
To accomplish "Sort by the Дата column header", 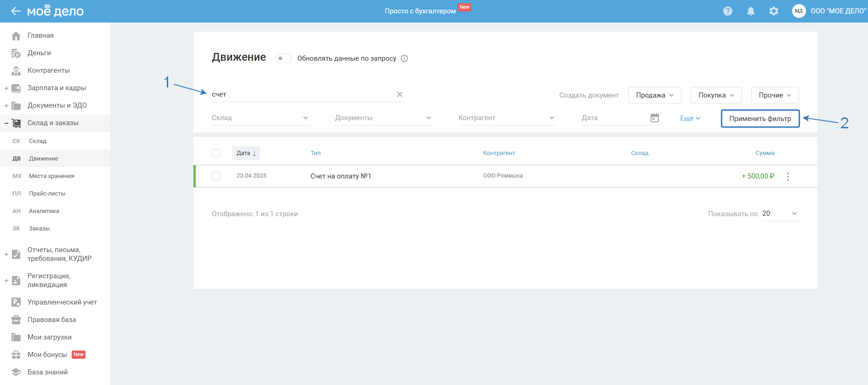I will pyautogui.click(x=246, y=153).
